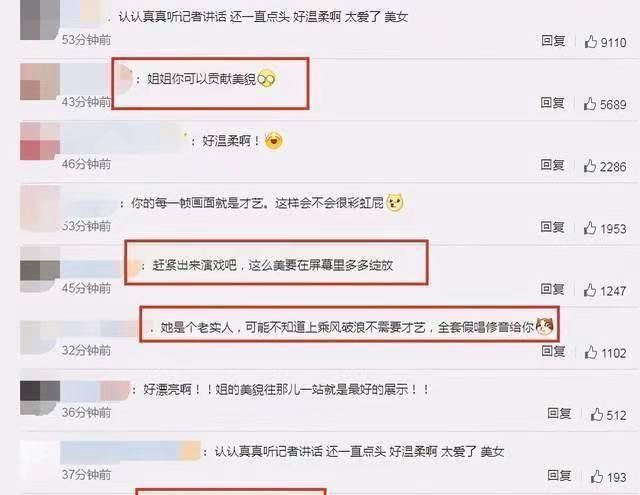Image resolution: width=640 pixels, height=495 pixels.
Task: Open avatar of the 36分钟前 commenter
Action: click(x=40, y=398)
